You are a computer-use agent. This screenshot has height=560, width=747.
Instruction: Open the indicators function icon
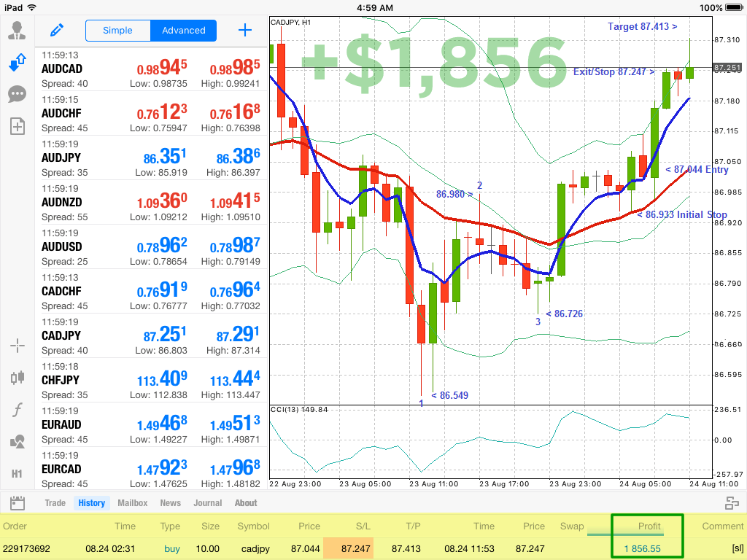(x=18, y=410)
